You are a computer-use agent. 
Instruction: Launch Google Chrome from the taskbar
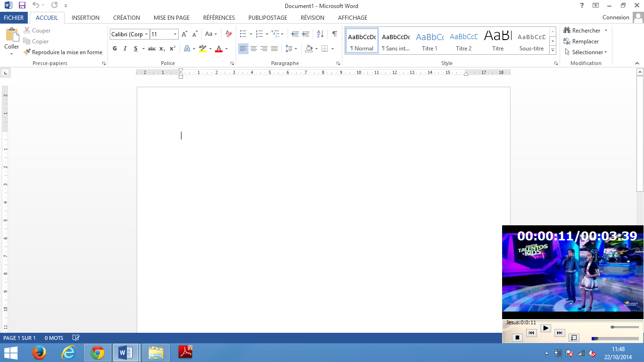tap(98, 353)
